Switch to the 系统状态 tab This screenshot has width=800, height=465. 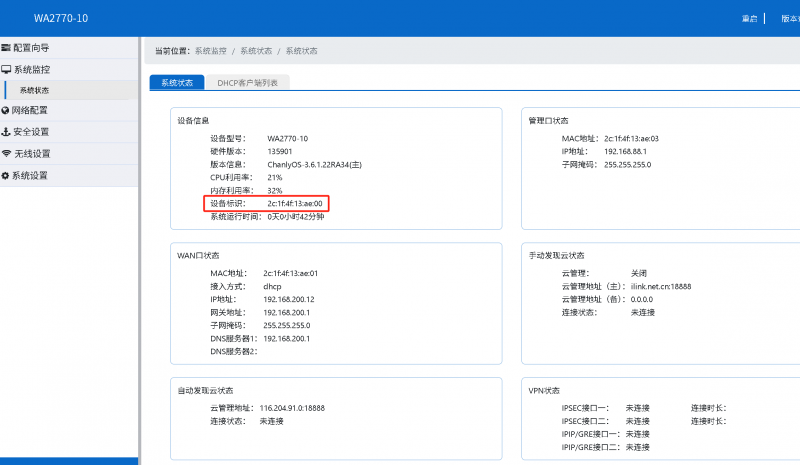[x=177, y=83]
